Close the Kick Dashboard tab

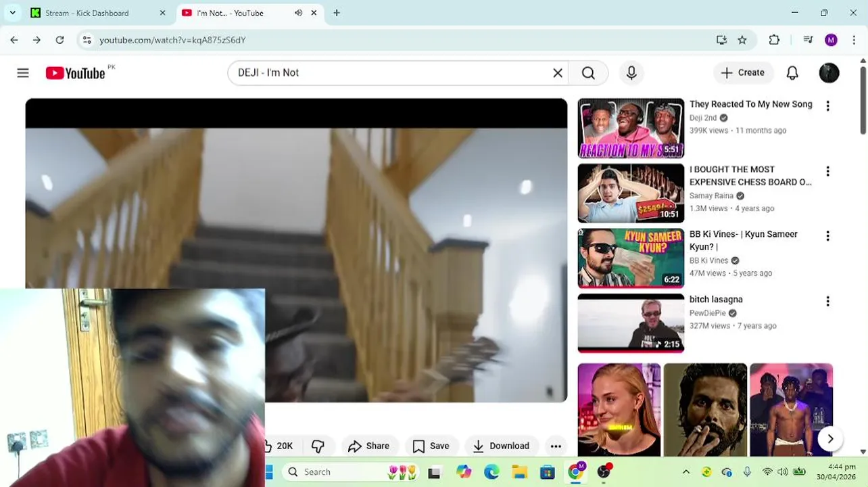coord(162,13)
